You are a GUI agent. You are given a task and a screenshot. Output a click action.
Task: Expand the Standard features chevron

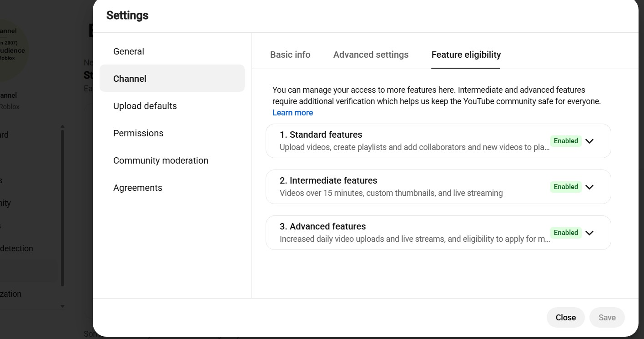point(589,141)
